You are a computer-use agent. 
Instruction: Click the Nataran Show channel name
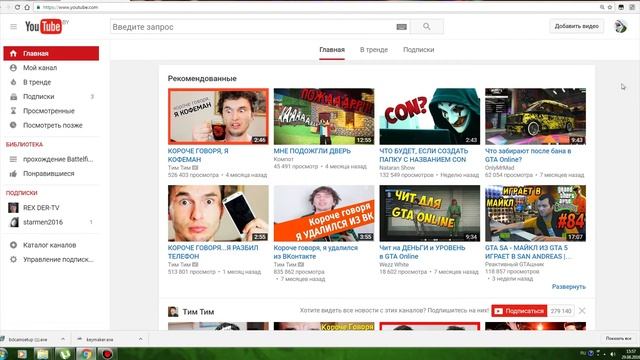click(x=397, y=168)
